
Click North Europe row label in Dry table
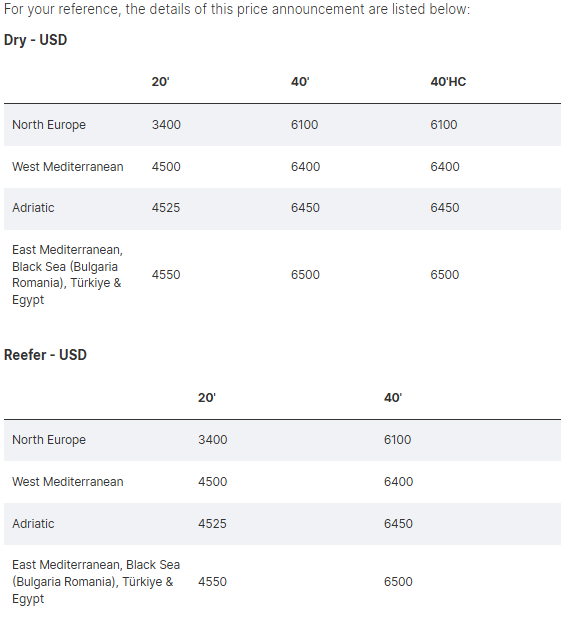[49, 125]
